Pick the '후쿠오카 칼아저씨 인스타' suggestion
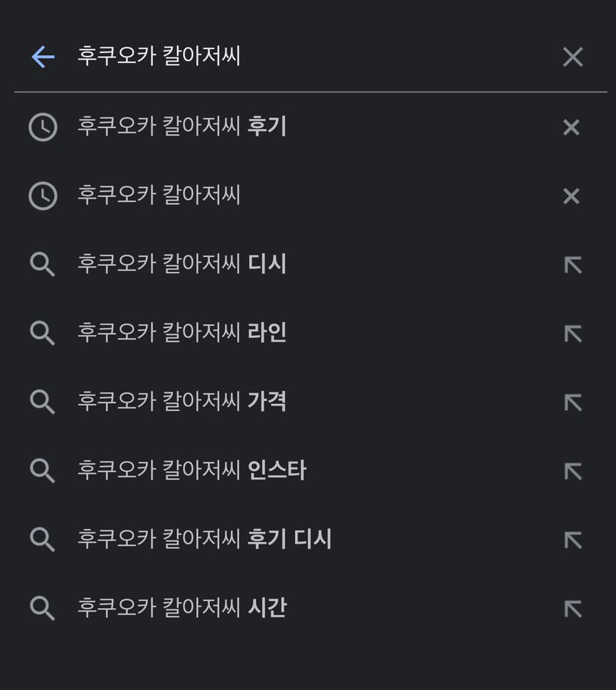 click(192, 471)
